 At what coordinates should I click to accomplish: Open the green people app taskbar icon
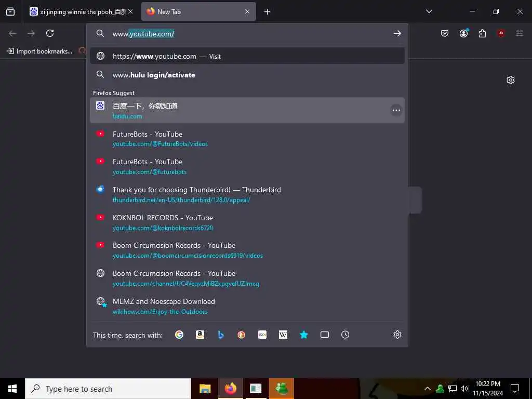click(x=281, y=389)
